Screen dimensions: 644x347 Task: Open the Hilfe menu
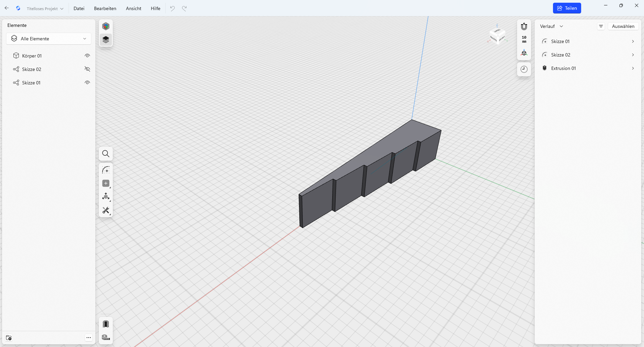pos(156,8)
